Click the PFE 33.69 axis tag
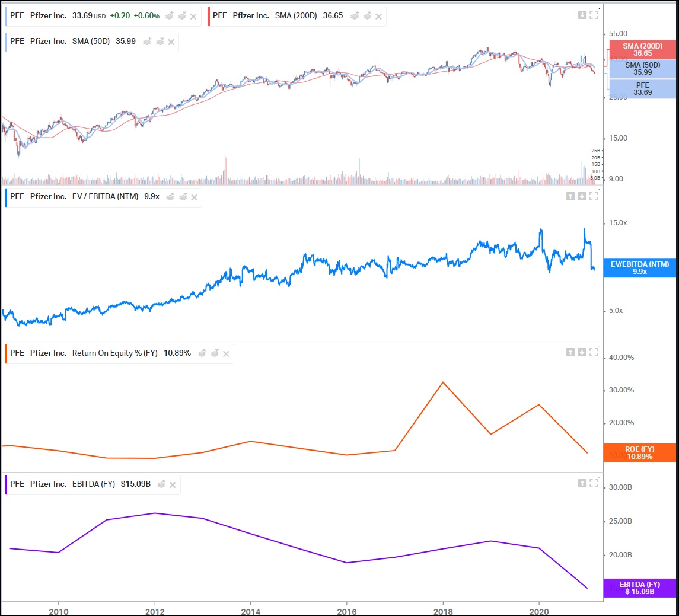The width and height of the screenshot is (679, 616). tap(643, 89)
